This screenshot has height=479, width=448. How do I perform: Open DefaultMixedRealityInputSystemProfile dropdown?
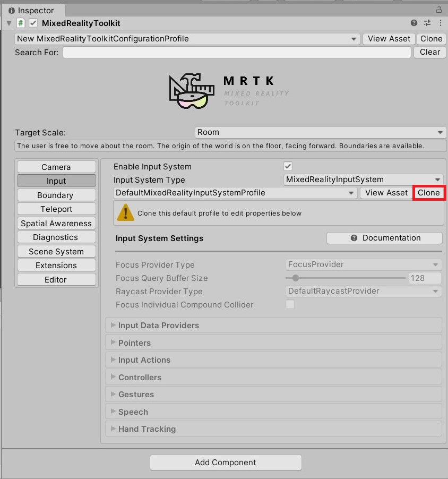coord(235,193)
